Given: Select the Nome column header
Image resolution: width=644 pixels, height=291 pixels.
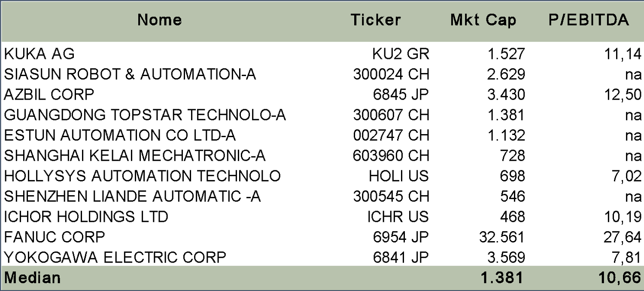Looking at the screenshot, I should tap(160, 20).
